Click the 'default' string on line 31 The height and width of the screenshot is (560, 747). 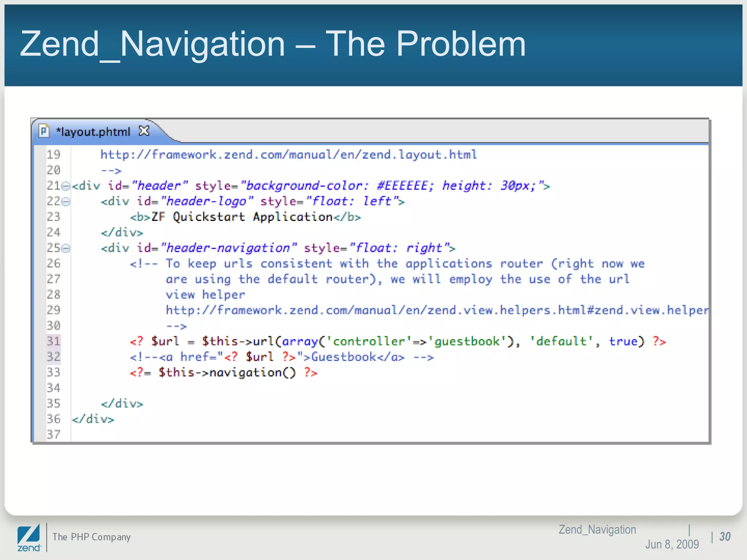561,342
